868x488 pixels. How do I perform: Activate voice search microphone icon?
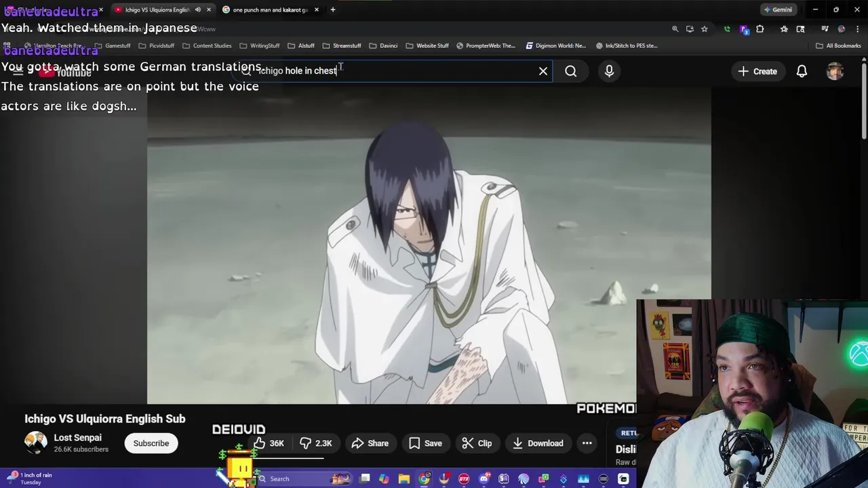coord(609,71)
